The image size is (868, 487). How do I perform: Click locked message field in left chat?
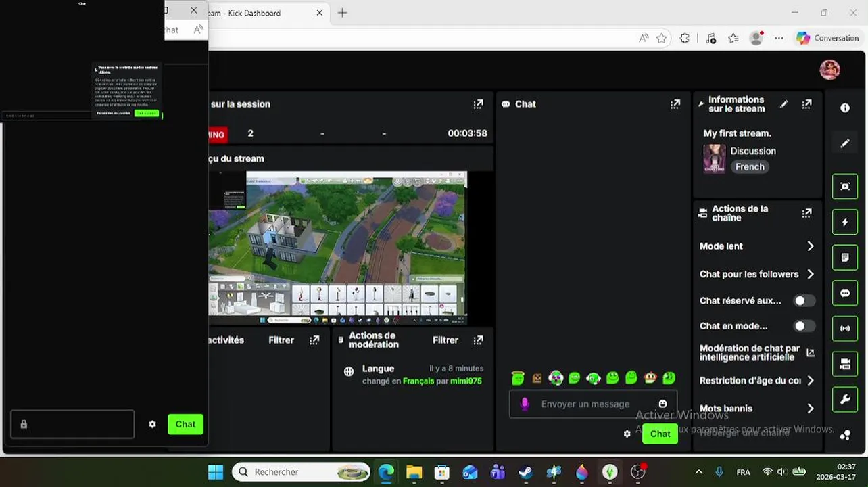coord(72,424)
